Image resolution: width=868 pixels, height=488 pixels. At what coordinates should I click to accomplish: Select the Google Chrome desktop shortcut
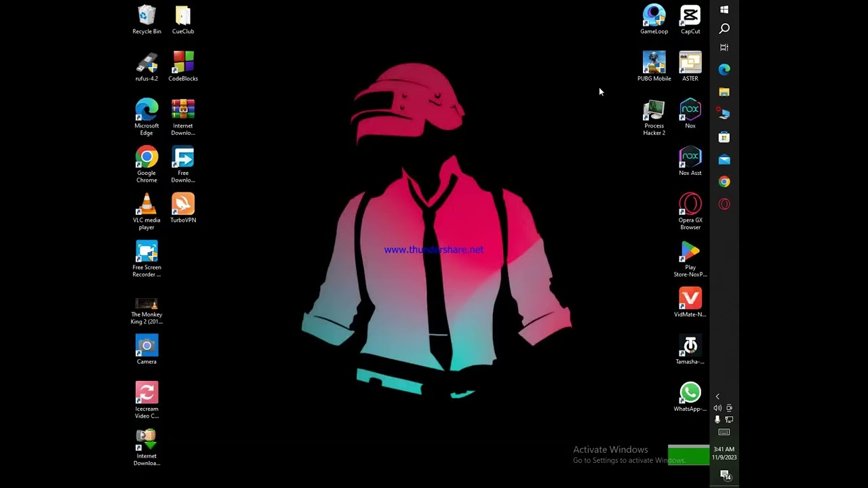pos(146,165)
